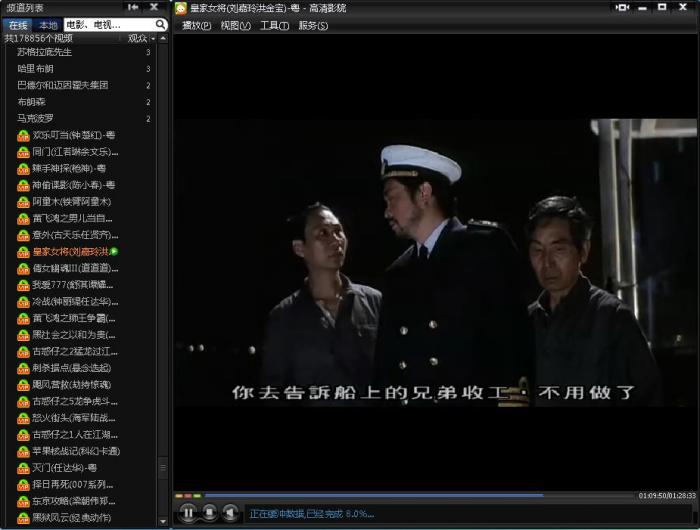Click VIP icon beside 倩女幽魂III
The height and width of the screenshot is (530, 700).
23,269
